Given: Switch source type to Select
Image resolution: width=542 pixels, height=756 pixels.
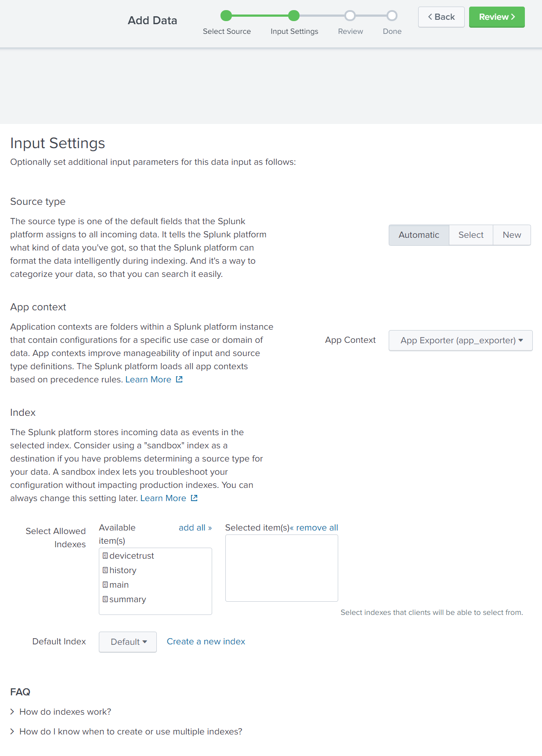Looking at the screenshot, I should [470, 235].
